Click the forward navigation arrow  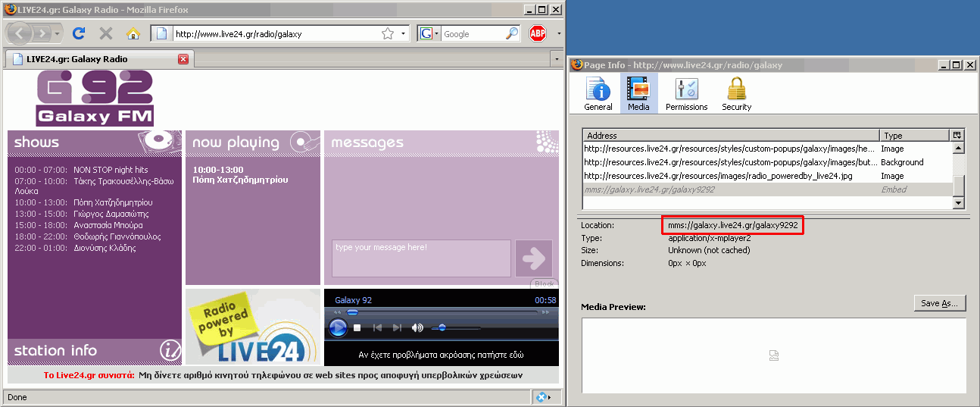pos(41,33)
